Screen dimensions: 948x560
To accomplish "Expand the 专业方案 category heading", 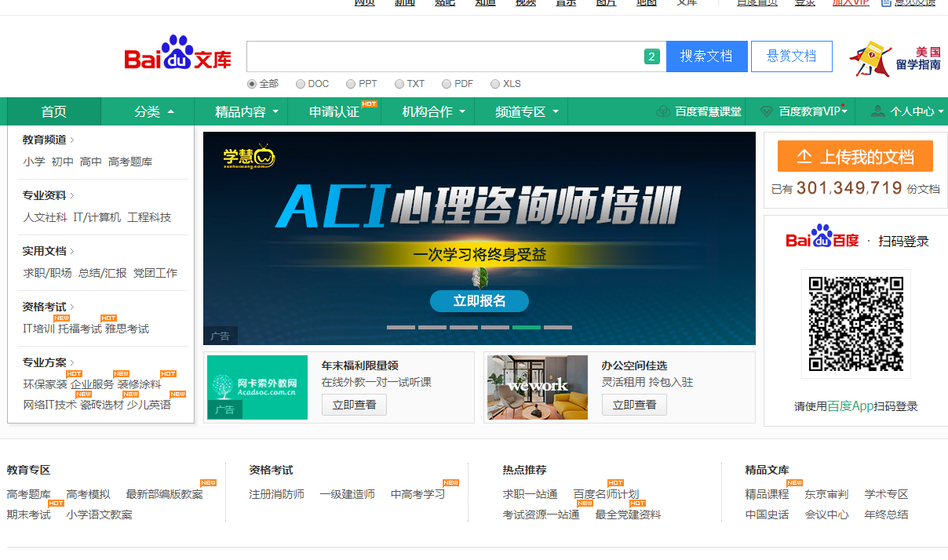I will (49, 362).
